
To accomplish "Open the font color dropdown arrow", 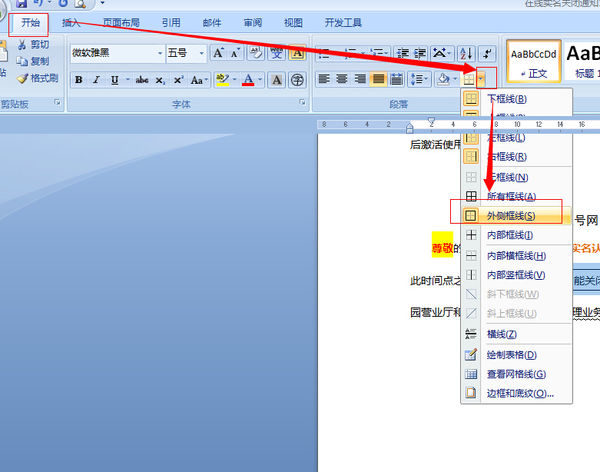I will click(x=260, y=80).
